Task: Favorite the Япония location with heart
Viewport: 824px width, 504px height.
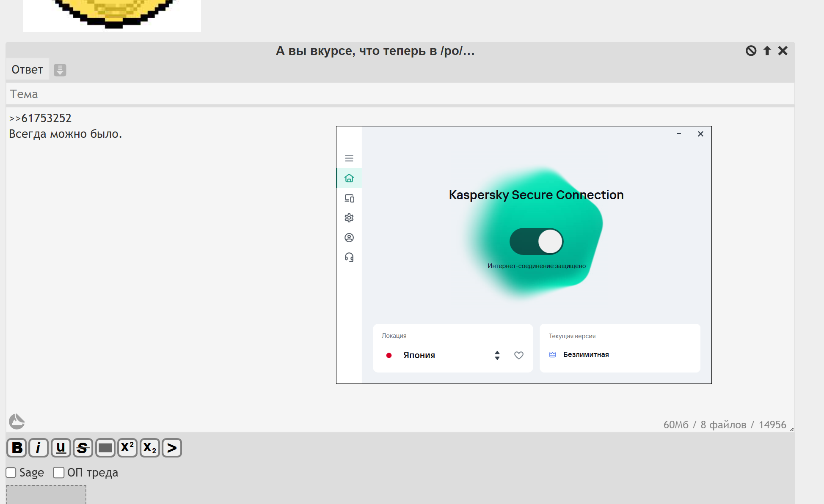Action: click(519, 355)
